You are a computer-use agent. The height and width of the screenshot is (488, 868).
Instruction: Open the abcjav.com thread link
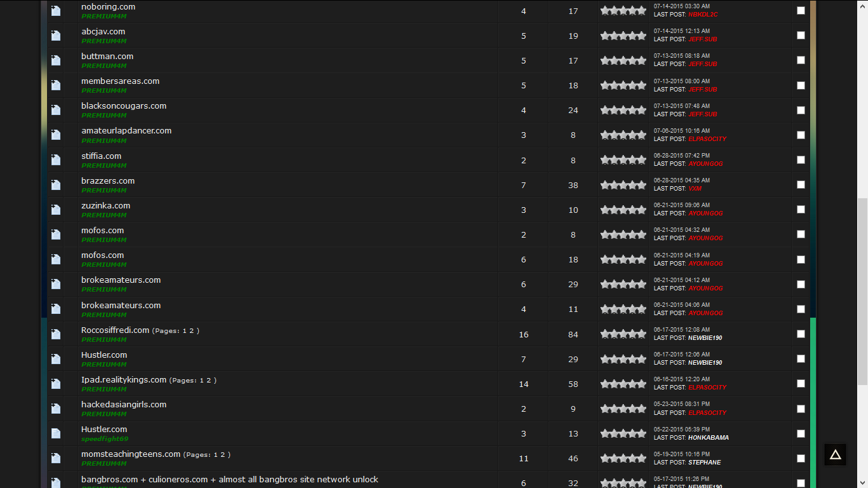[103, 32]
